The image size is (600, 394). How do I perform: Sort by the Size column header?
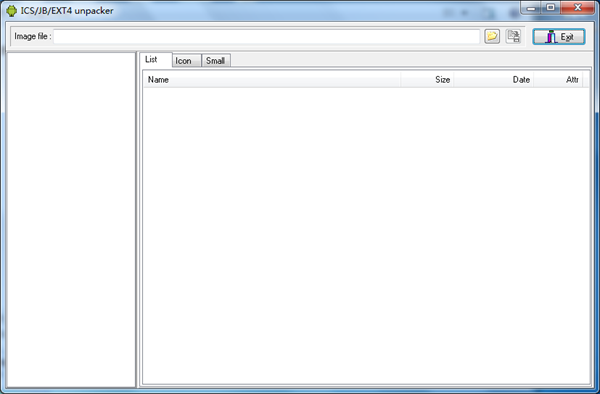(x=427, y=80)
